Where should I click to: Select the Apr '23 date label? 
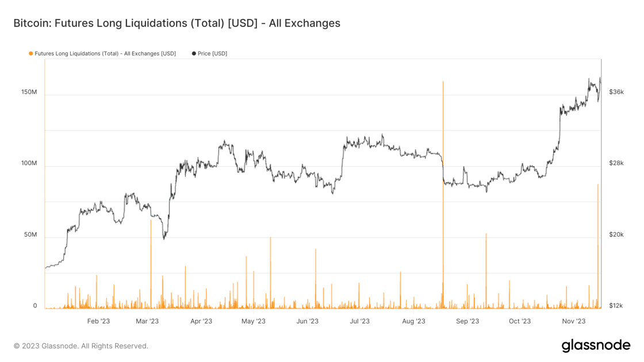pos(201,321)
